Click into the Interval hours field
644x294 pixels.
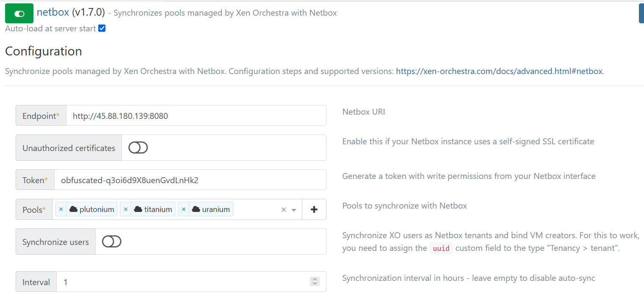[182, 282]
